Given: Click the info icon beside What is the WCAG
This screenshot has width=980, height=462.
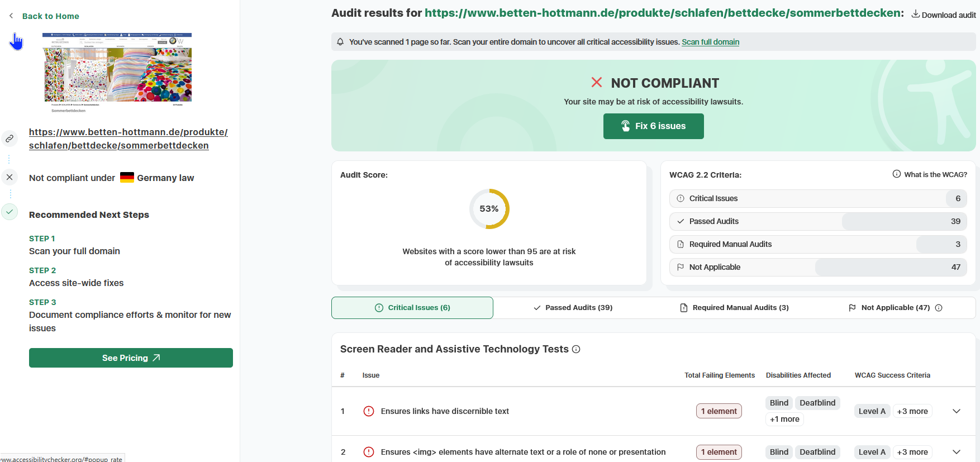Looking at the screenshot, I should point(896,174).
